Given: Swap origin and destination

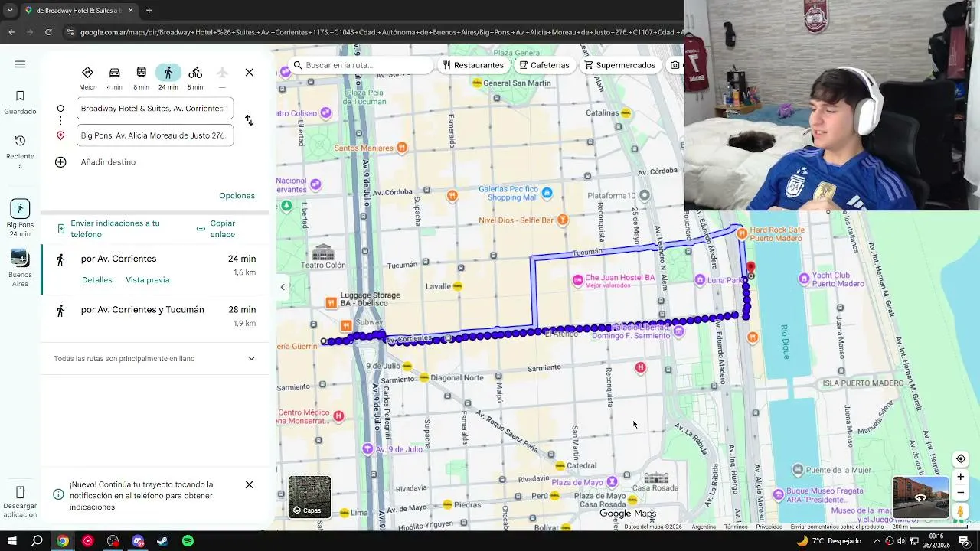Looking at the screenshot, I should click(x=249, y=121).
